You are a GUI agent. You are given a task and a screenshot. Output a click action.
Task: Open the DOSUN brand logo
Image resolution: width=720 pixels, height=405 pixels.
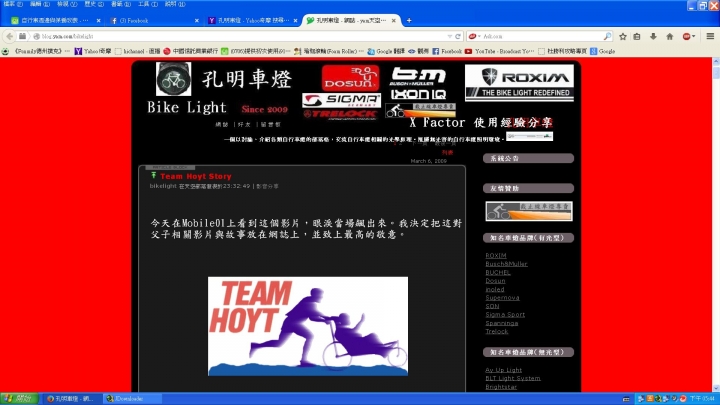350,78
